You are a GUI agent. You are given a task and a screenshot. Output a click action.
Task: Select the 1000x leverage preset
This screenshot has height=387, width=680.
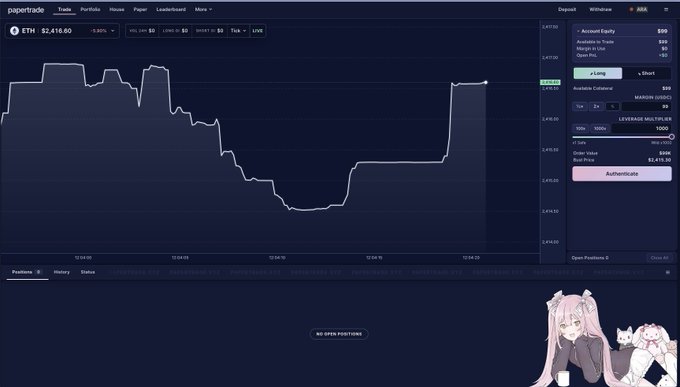click(600, 128)
